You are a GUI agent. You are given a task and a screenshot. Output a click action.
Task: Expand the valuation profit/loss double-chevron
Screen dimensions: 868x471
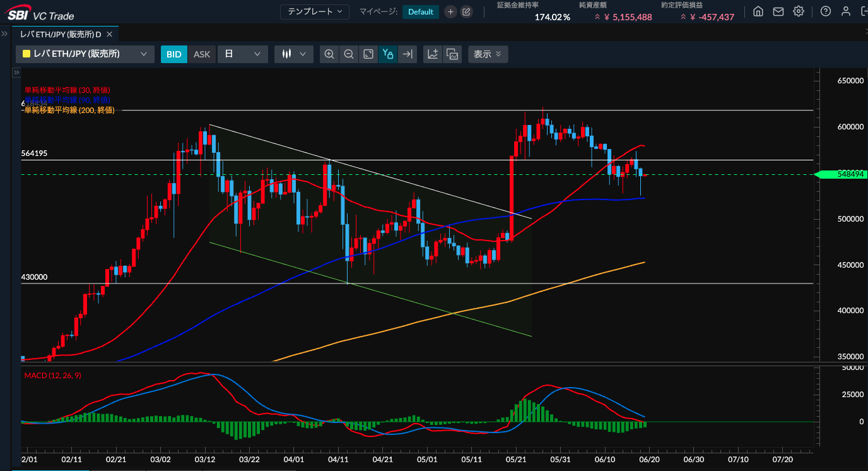coord(684,17)
